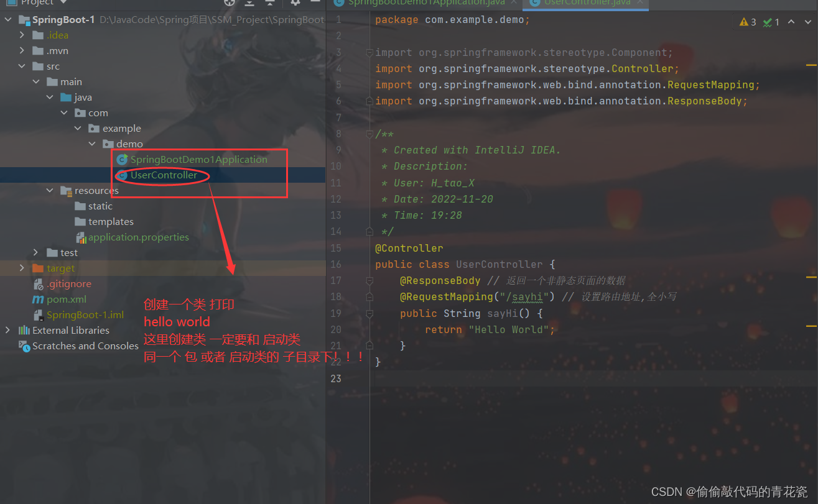This screenshot has height=504, width=818.
Task: Toggle fold of import block at line 3
Action: tap(369, 53)
